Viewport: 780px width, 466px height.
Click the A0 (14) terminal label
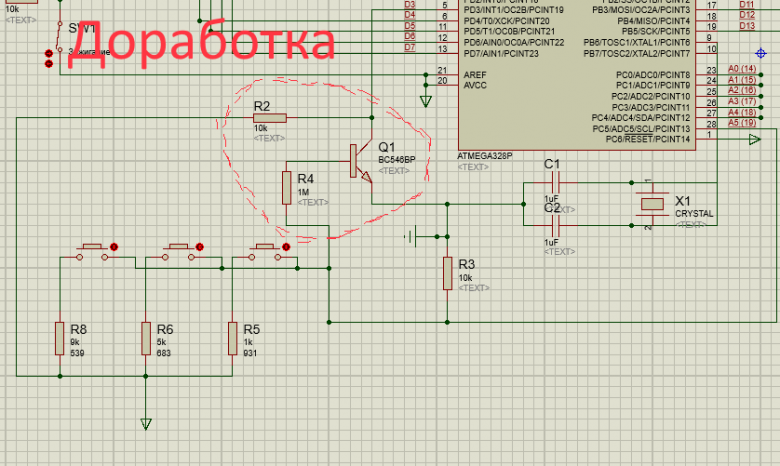point(742,69)
